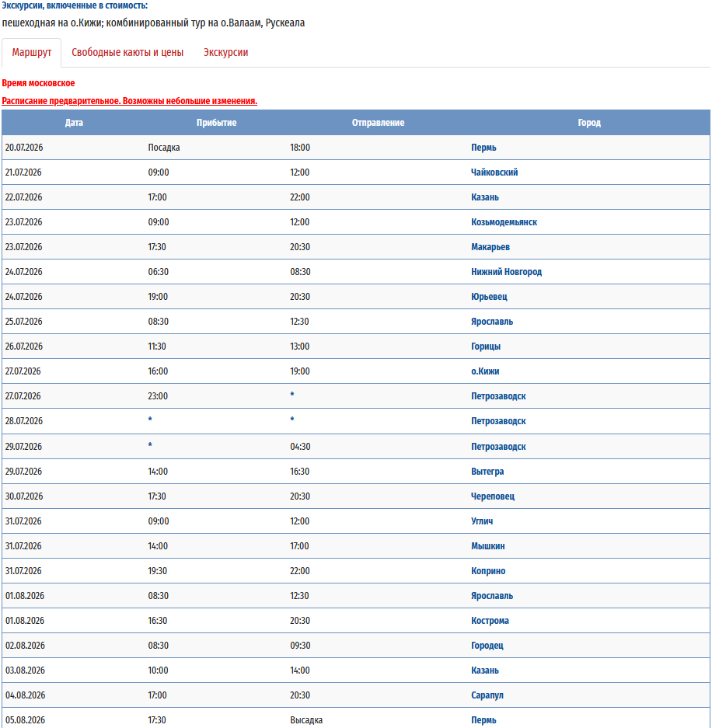Select the Макарьев link
This screenshot has height=728, width=712.
coord(490,247)
